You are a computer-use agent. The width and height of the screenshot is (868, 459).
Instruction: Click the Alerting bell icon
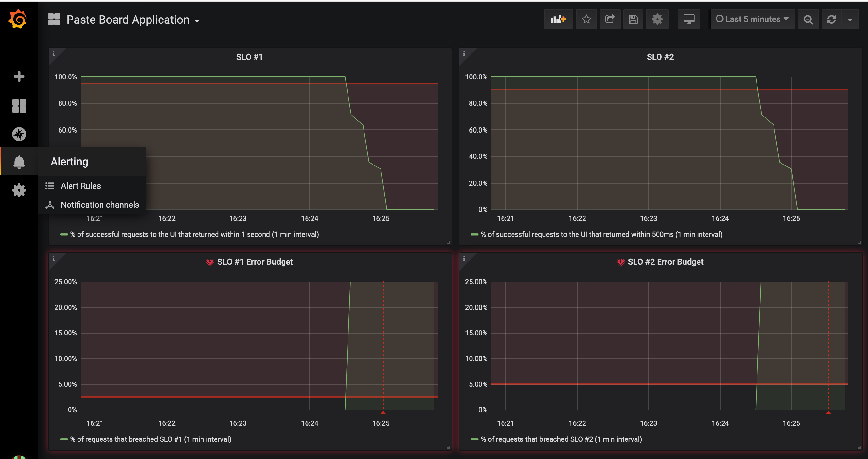pyautogui.click(x=19, y=162)
